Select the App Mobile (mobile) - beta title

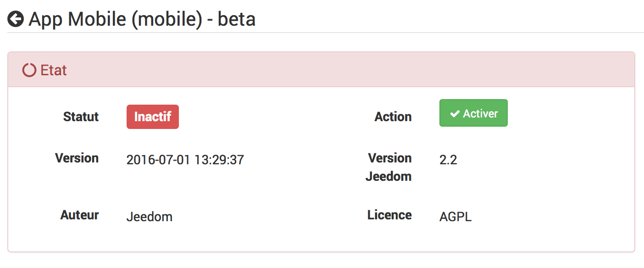click(142, 19)
